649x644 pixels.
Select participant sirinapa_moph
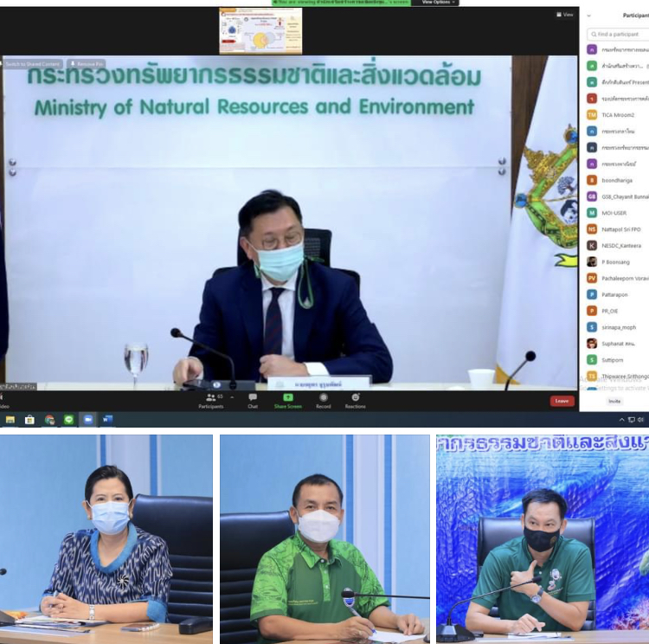(x=619, y=327)
